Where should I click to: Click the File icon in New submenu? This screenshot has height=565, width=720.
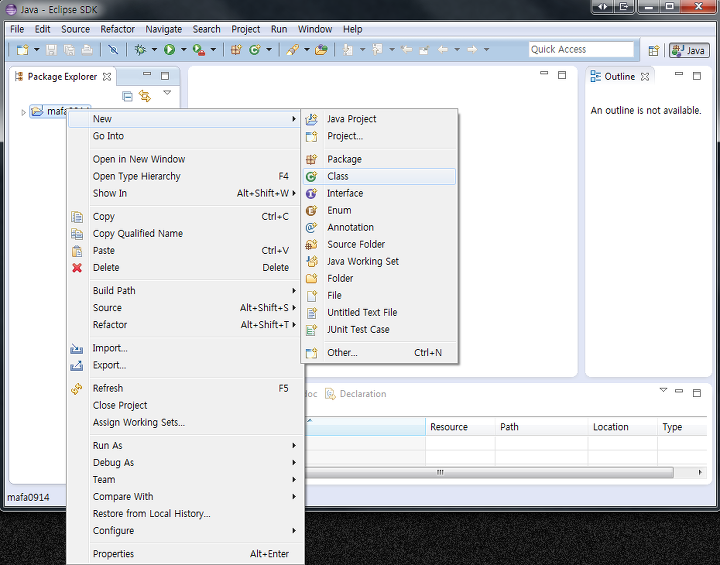(311, 295)
